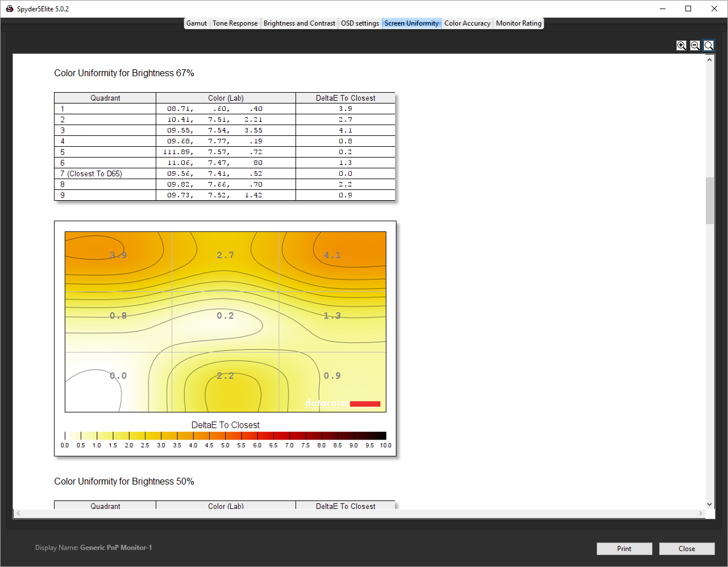Click the '0.2' label in the heatmap center
The image size is (728, 567).
point(225,316)
